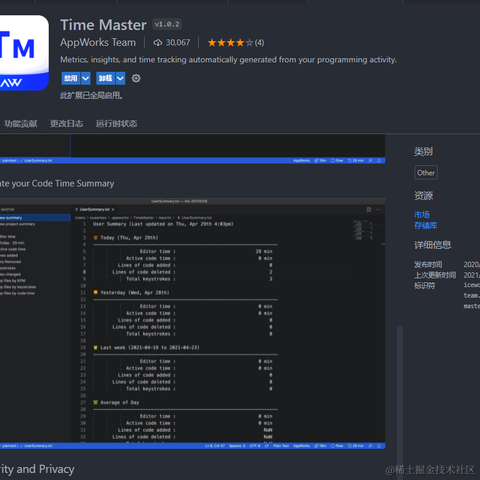Image resolution: width=480 pixels, height=480 pixels.
Task: Open the dropdown arrow next to 卸载
Action: coord(120,78)
